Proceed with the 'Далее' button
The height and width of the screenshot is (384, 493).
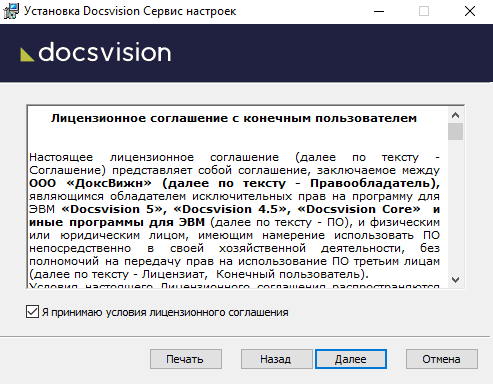point(351,359)
